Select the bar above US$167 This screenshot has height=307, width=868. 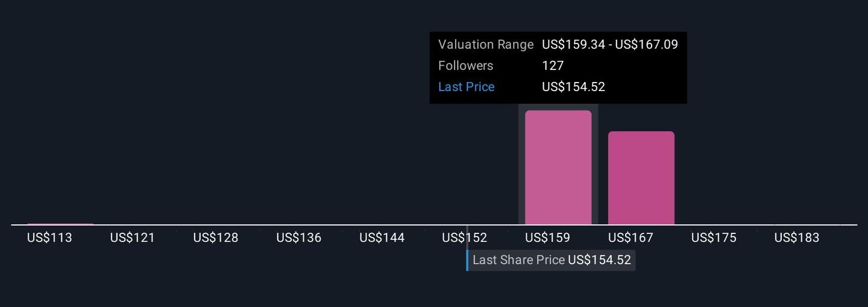(x=641, y=178)
